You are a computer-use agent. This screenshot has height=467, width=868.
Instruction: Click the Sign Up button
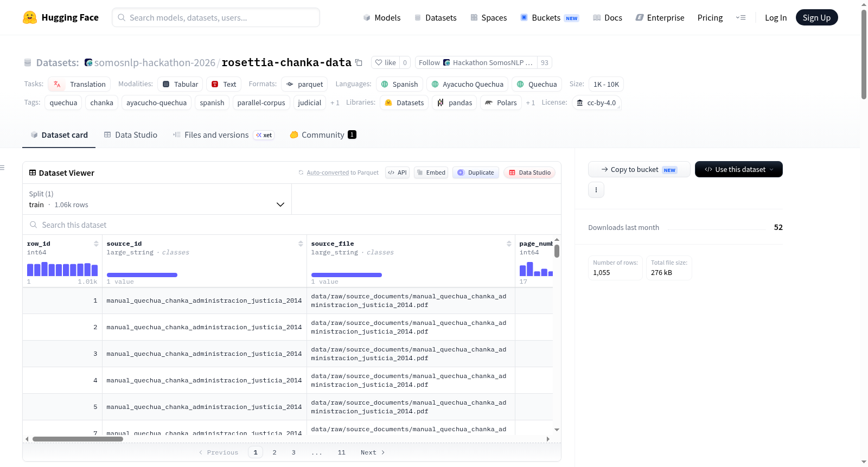tap(816, 17)
